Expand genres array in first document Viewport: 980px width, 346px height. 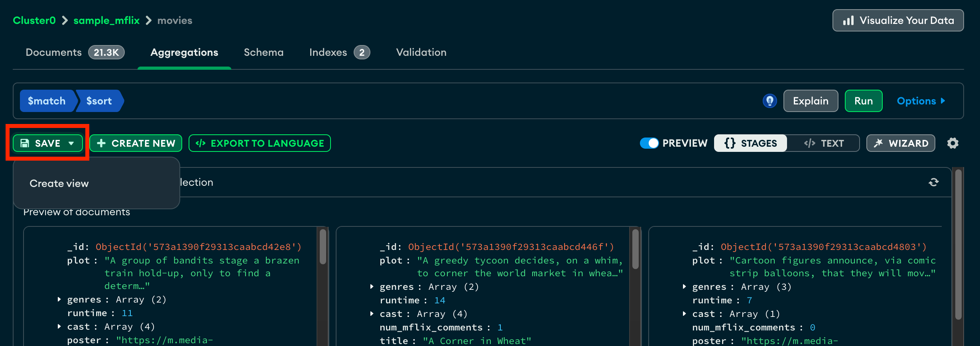59,299
